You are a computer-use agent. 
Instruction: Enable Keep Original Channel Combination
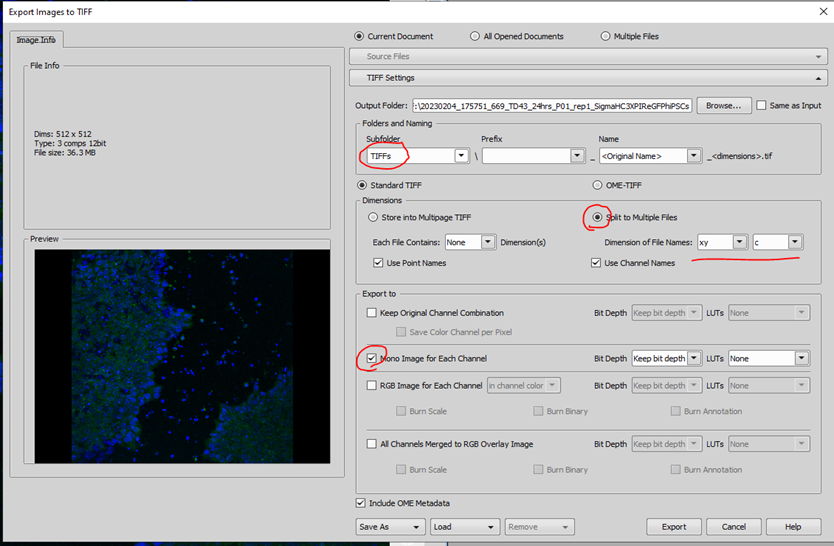(372, 313)
